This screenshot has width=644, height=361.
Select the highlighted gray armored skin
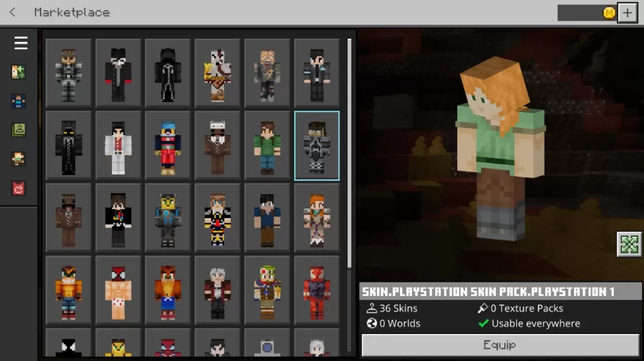(317, 145)
